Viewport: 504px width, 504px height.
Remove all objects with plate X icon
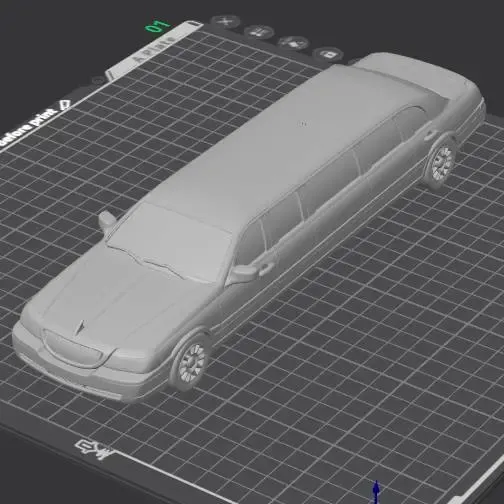pos(225,21)
